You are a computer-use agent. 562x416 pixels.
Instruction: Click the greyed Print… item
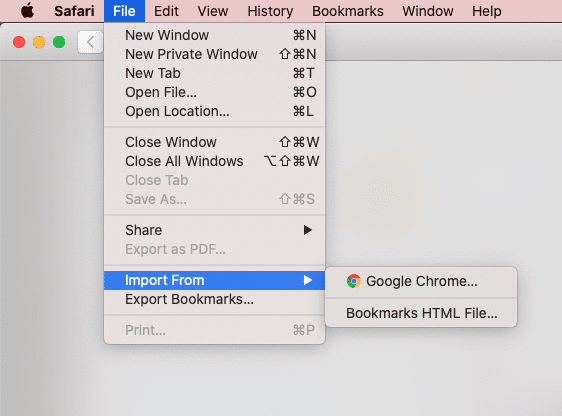(x=214, y=330)
